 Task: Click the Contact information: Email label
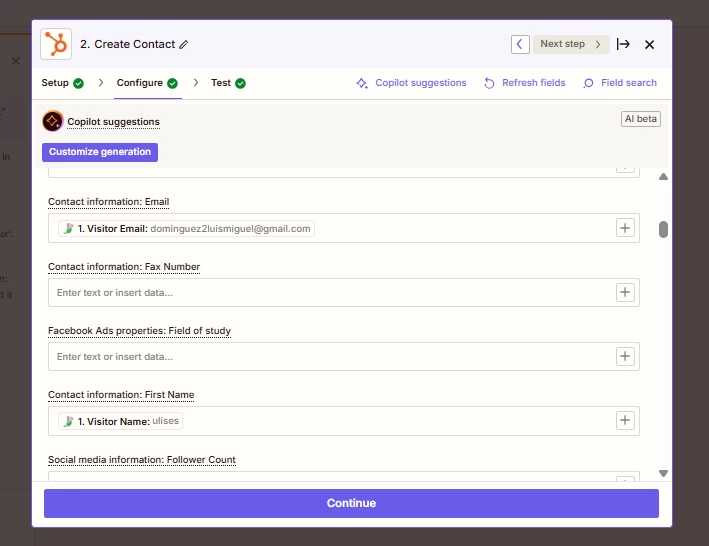109,202
